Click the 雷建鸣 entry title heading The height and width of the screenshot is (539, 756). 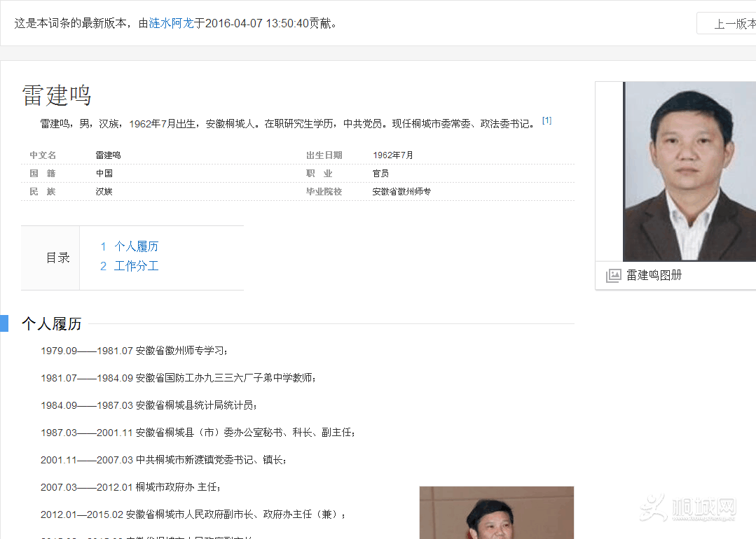57,95
